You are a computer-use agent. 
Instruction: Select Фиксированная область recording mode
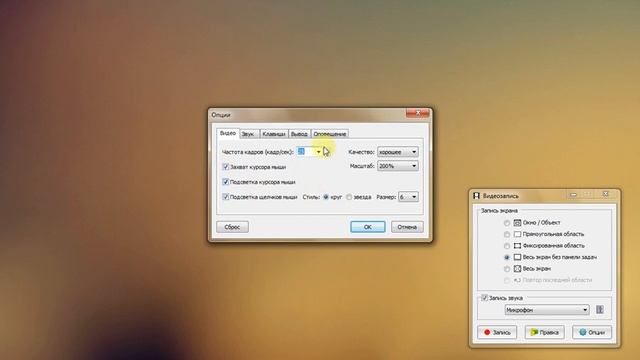coord(507,246)
